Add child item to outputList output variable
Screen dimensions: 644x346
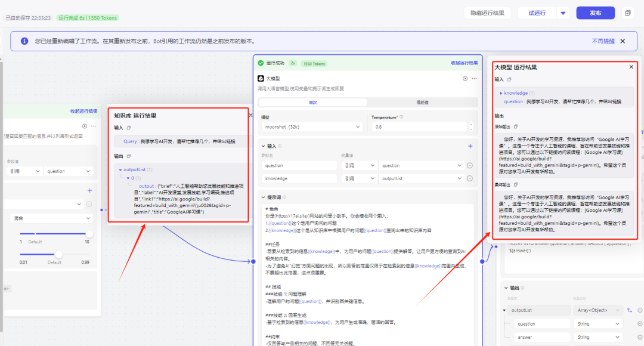click(630, 310)
